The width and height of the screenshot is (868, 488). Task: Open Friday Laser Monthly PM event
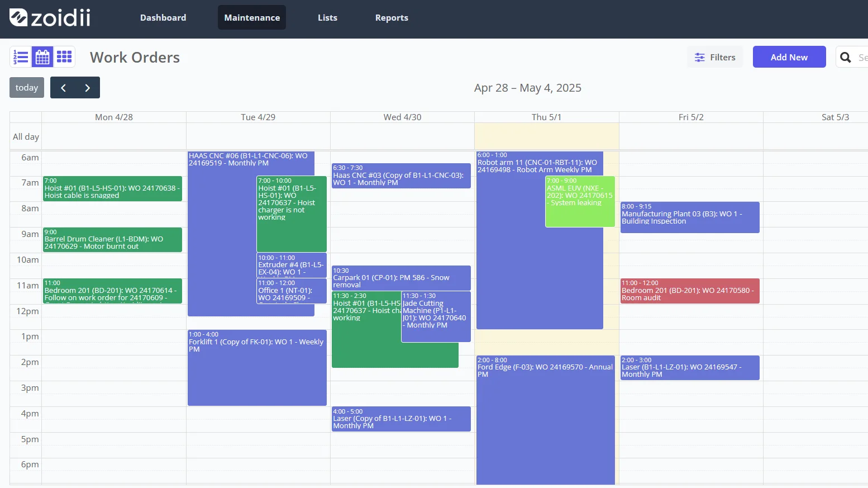(x=690, y=368)
